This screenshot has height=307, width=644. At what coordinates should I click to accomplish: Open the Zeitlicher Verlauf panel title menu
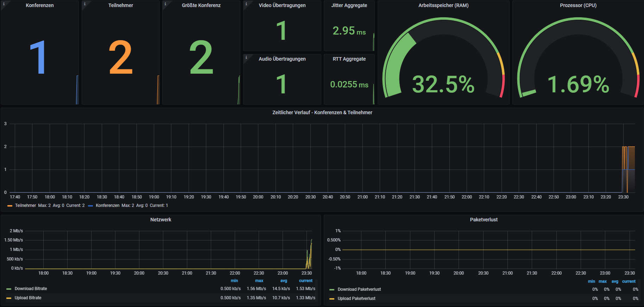point(322,112)
